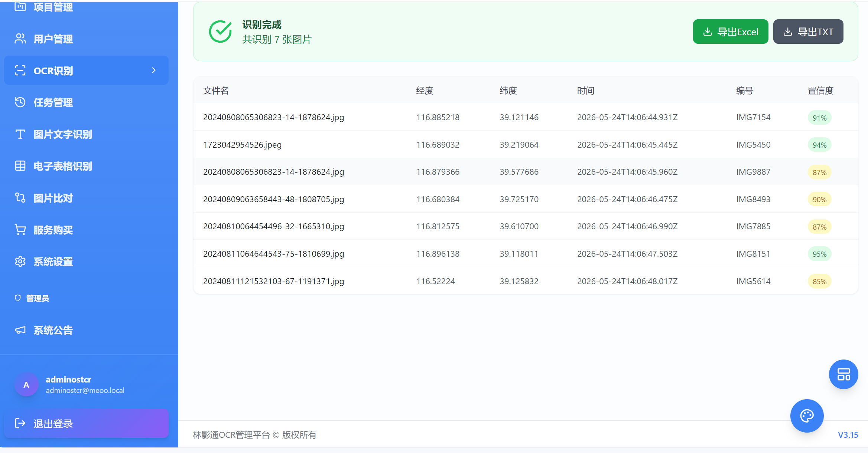Open the 用户管理 menu item

tap(86, 39)
